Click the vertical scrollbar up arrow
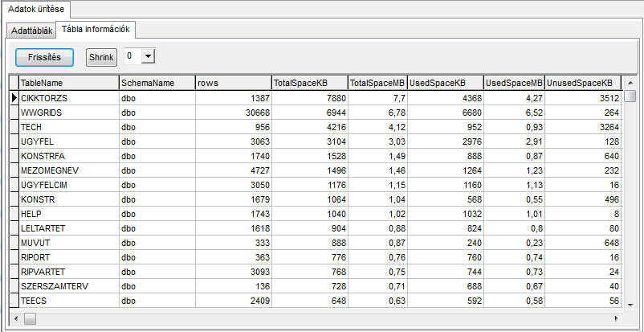The height and width of the screenshot is (332, 644). [x=630, y=84]
